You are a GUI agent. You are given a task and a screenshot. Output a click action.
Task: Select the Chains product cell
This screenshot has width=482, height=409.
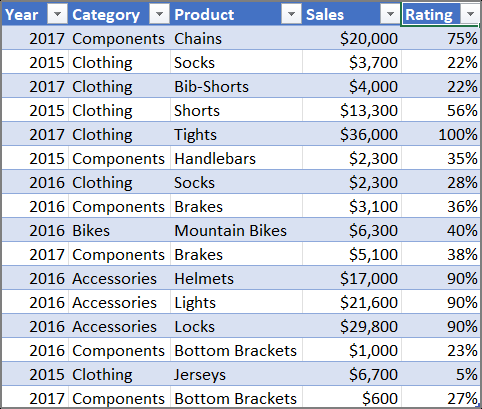236,38
